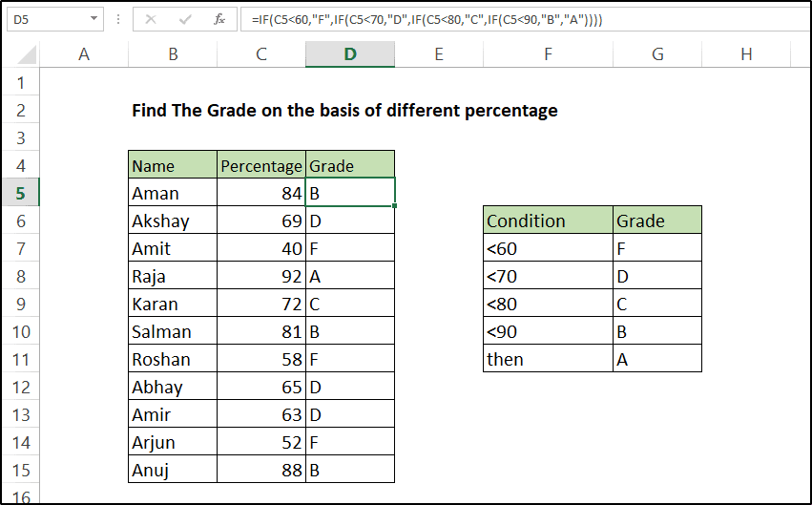Image resolution: width=812 pixels, height=505 pixels.
Task: Select row 9 header
Action: pyautogui.click(x=21, y=304)
